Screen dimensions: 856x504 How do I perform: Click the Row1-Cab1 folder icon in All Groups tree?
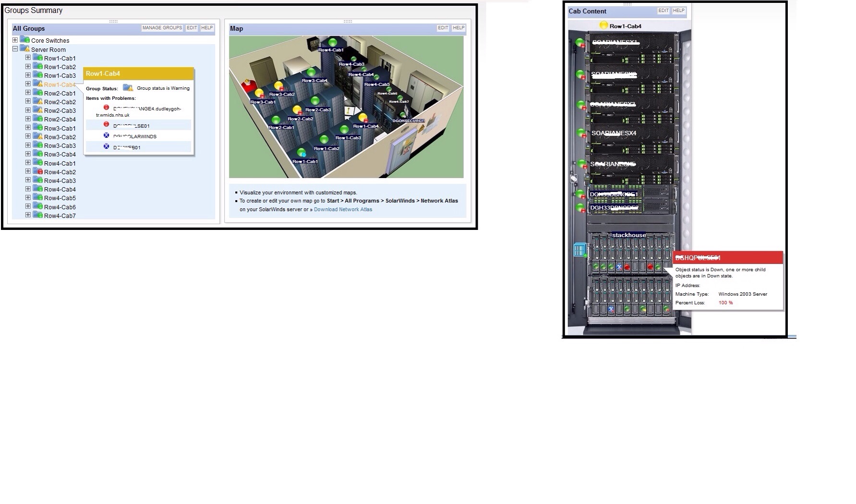[37, 58]
